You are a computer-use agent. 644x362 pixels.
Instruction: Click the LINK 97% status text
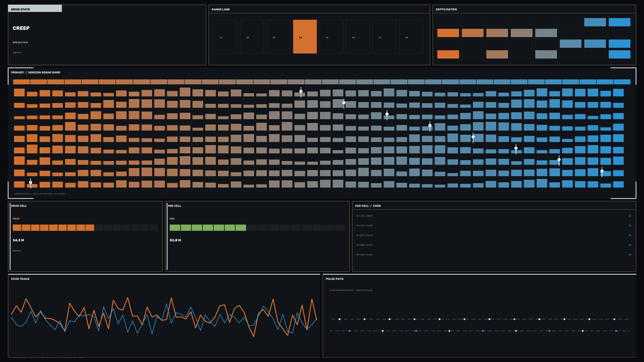[17, 53]
